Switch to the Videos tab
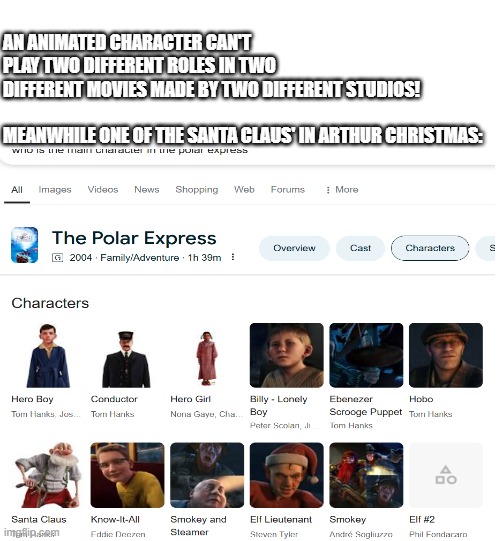500x541 pixels. 103,189
